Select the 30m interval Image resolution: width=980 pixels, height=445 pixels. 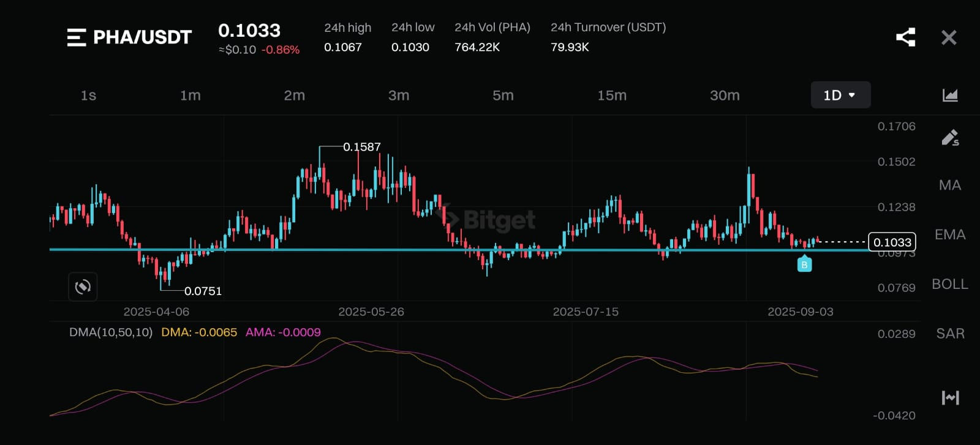[x=724, y=95]
